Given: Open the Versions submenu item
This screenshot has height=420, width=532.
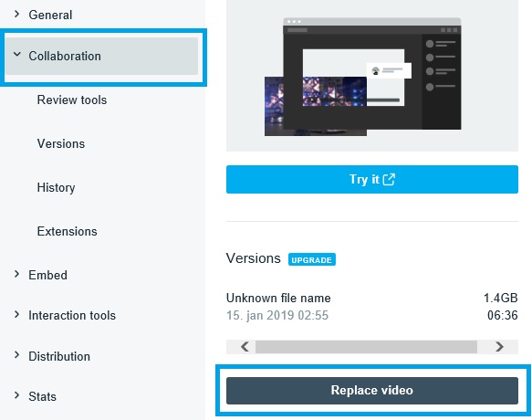Looking at the screenshot, I should coord(61,143).
